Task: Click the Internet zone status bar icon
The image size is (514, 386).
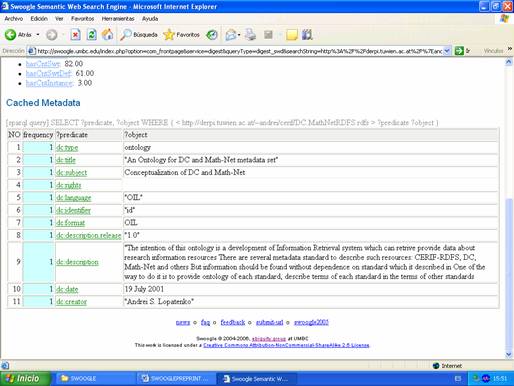Action: coord(435,366)
